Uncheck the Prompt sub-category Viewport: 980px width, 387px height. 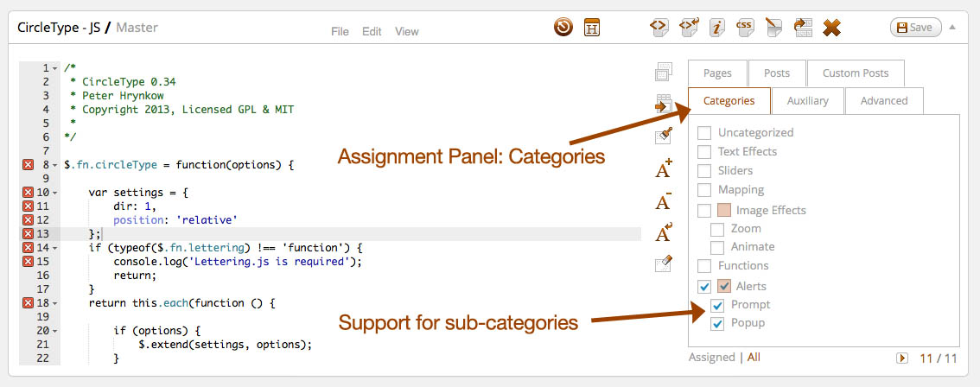pyautogui.click(x=717, y=305)
